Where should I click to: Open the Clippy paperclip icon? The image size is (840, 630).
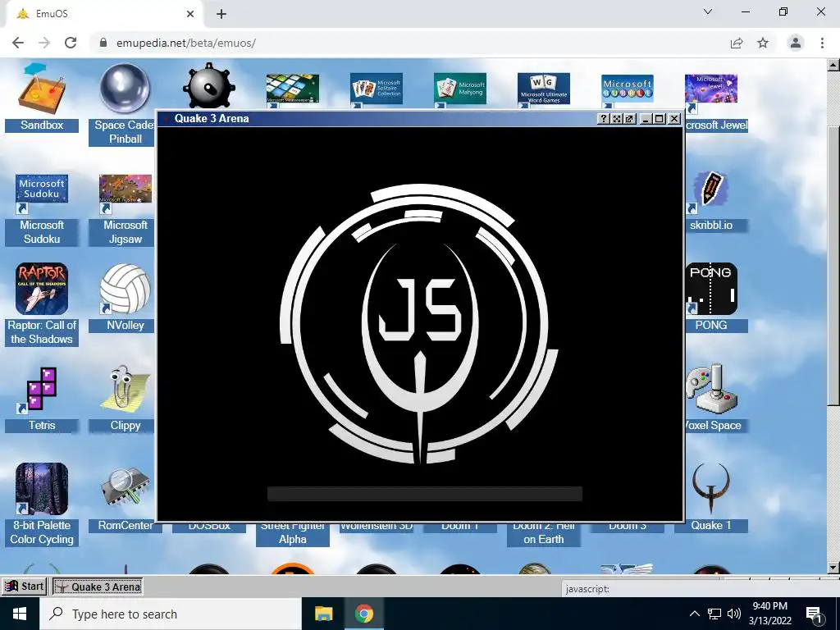(126, 389)
